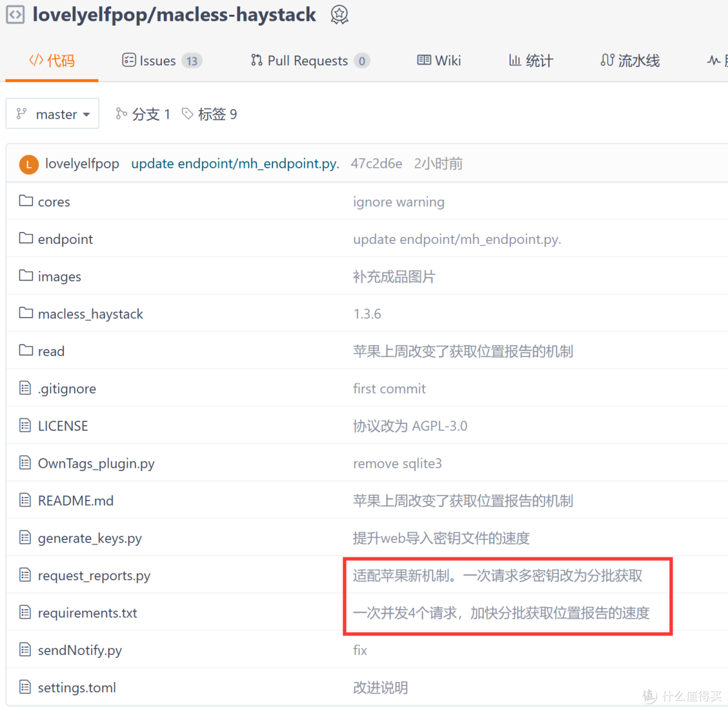Open the cores folder

point(54,202)
